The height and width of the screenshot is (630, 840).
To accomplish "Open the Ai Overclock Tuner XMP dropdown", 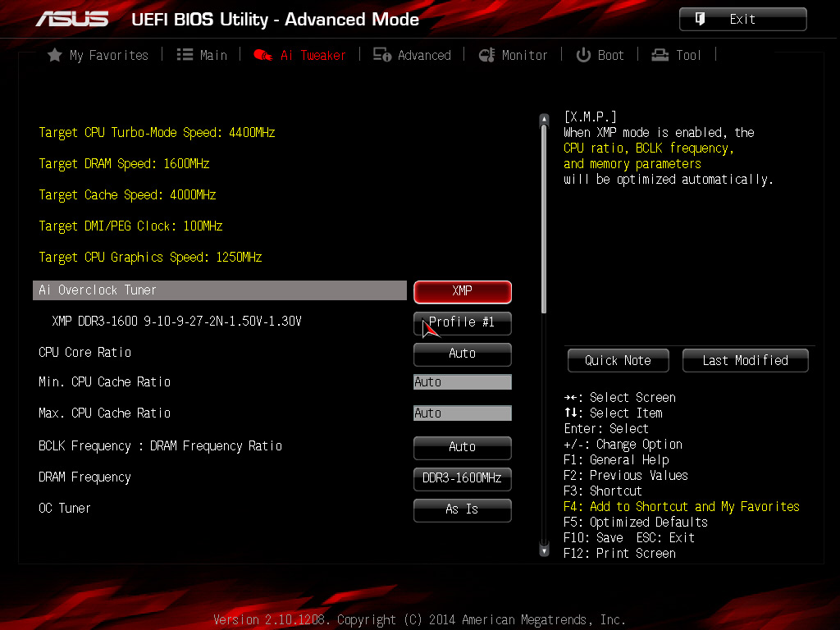I will click(462, 291).
